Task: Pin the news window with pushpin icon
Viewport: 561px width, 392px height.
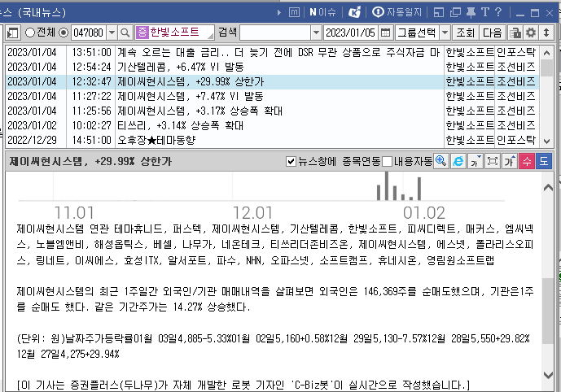Action: coord(471,12)
